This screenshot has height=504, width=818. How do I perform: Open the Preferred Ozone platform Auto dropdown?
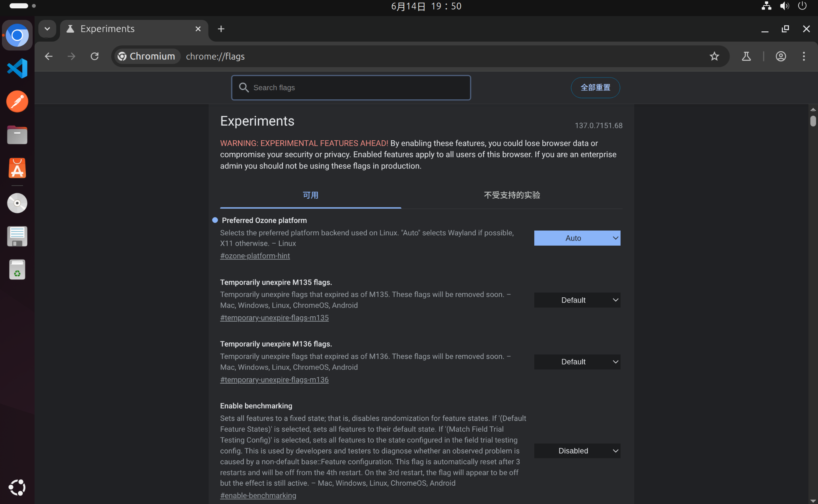point(577,238)
